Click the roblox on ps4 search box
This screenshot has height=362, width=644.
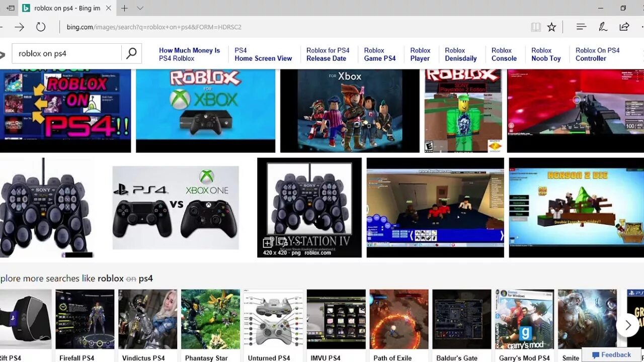(66, 53)
